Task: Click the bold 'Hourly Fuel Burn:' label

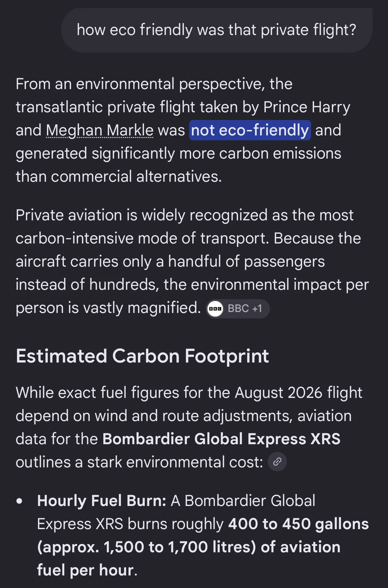Action: 102,501
